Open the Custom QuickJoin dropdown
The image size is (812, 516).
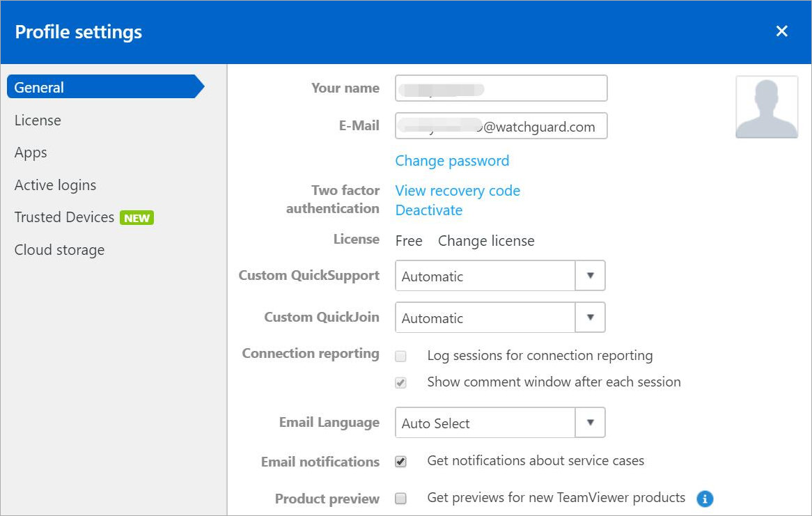590,318
